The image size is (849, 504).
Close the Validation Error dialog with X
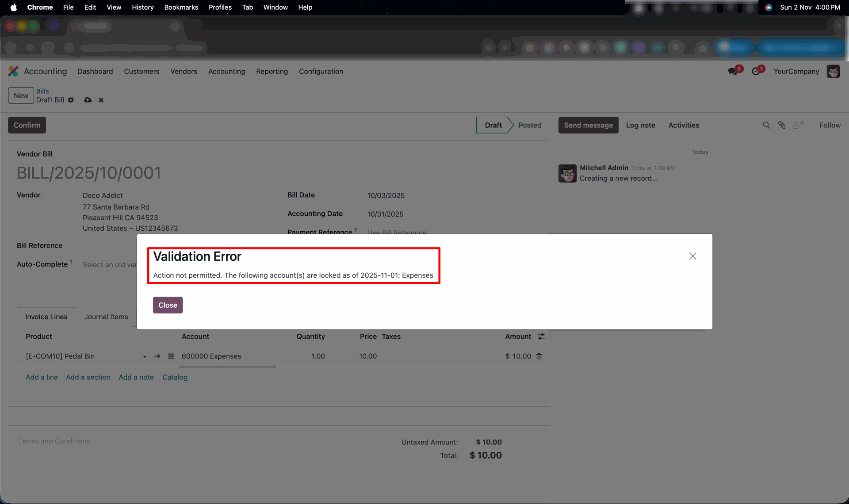pyautogui.click(x=692, y=256)
